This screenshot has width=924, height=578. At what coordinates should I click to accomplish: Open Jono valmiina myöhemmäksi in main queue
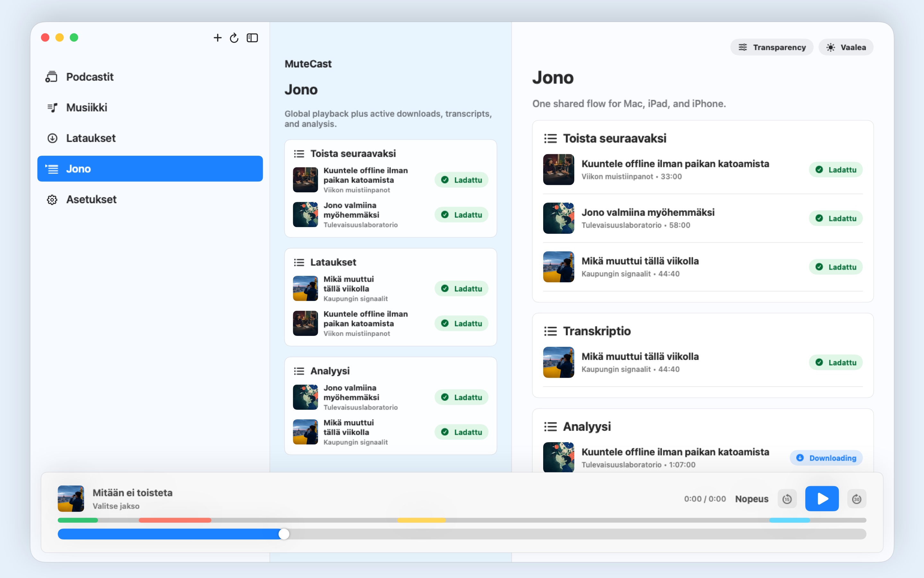(703, 218)
